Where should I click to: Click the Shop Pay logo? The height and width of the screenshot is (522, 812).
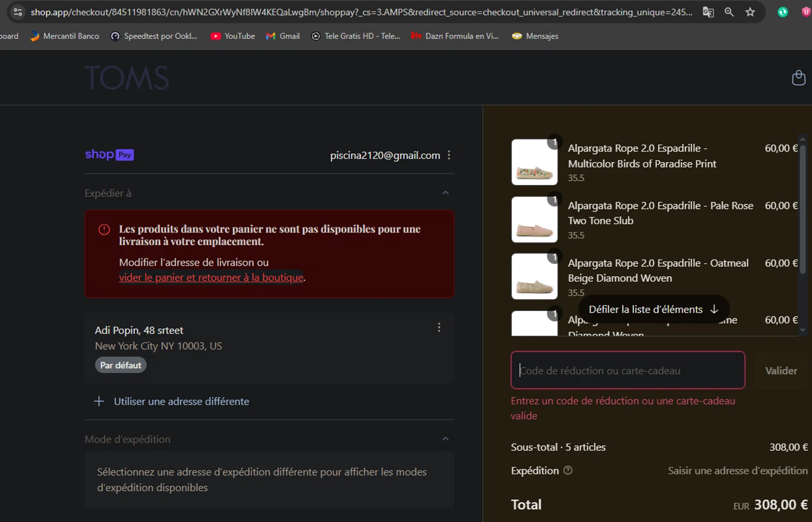click(109, 155)
